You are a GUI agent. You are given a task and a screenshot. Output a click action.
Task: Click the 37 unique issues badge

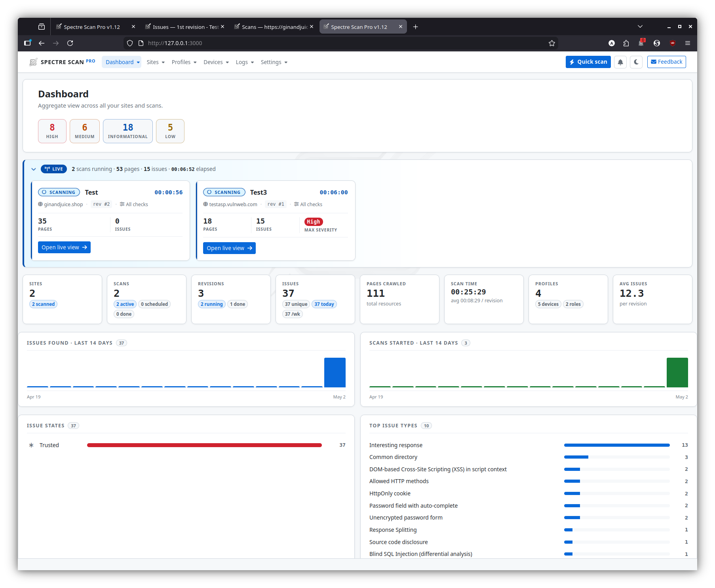coord(296,304)
